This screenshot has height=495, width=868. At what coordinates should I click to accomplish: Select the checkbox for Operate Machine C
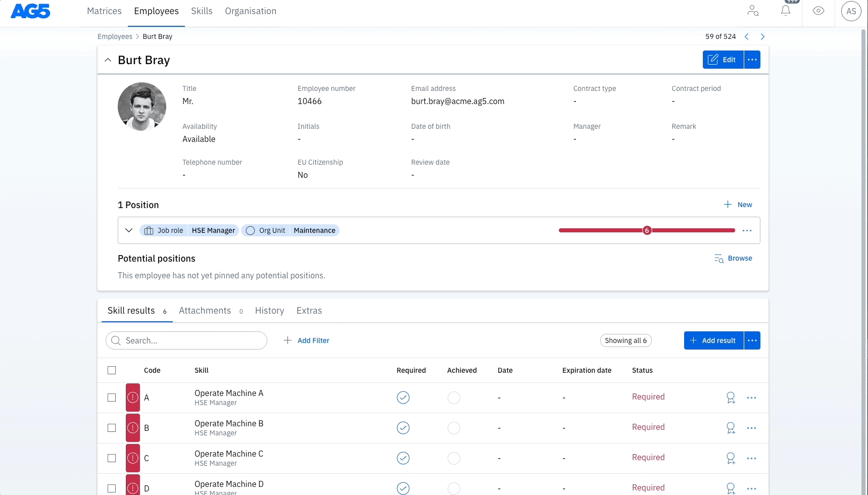pos(112,458)
